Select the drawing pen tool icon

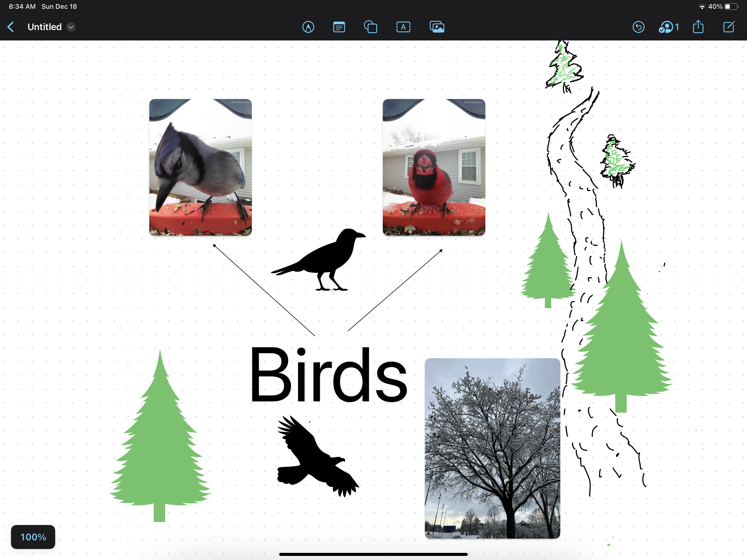tap(308, 27)
